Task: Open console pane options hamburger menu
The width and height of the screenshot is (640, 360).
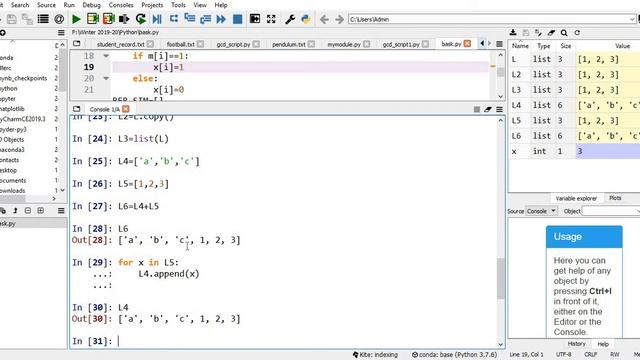Action: click(x=499, y=109)
